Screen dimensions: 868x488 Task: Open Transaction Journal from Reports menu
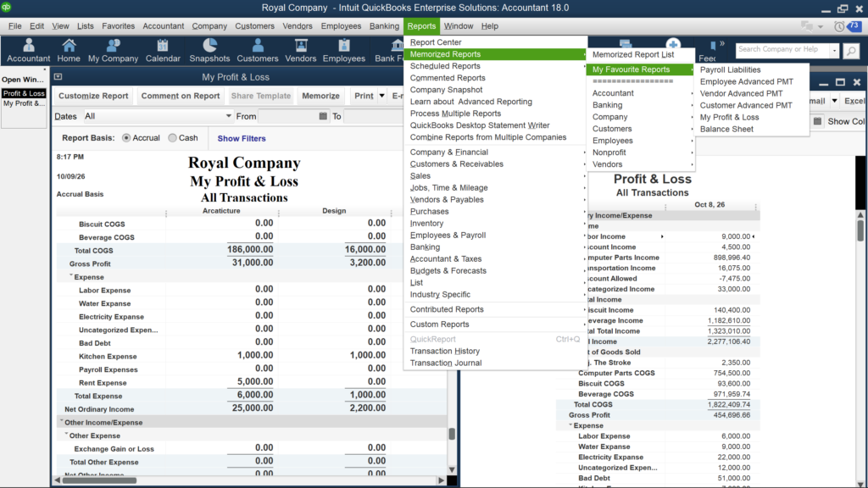pyautogui.click(x=446, y=363)
